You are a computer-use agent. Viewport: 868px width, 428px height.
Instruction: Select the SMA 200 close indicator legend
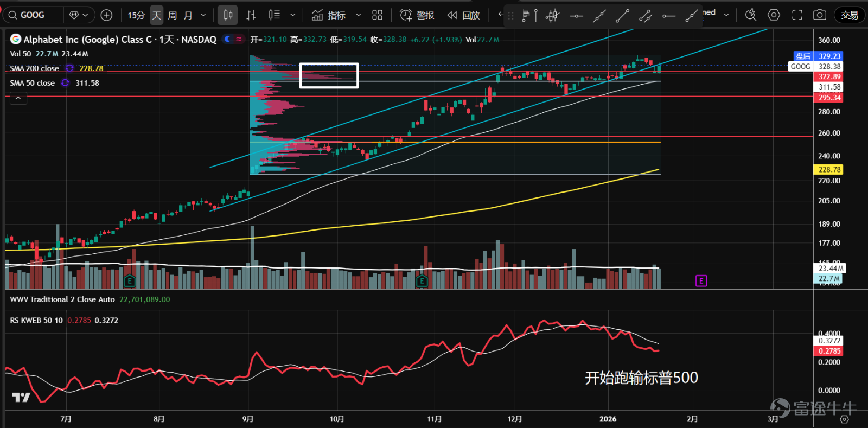(35, 68)
